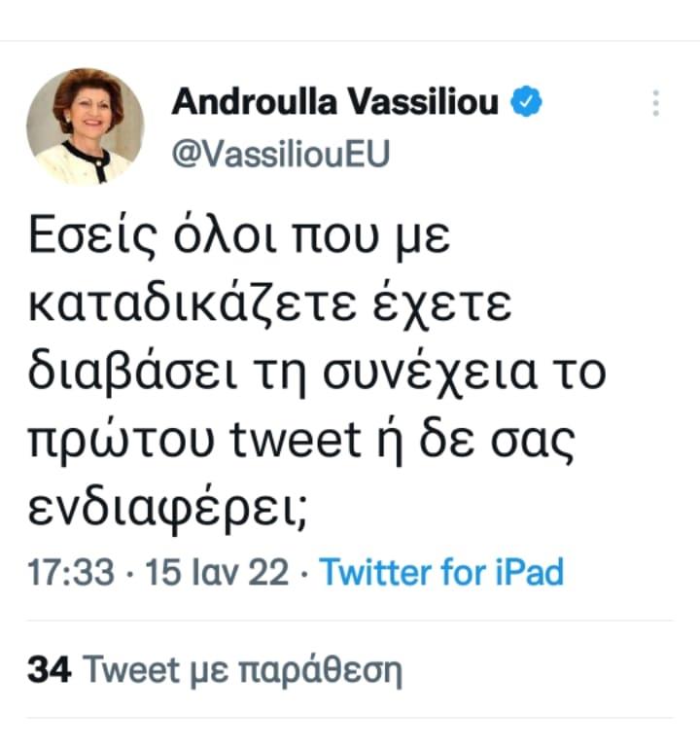Open the Twitter for iPad source link
This screenshot has height=747, width=700.
point(441,572)
